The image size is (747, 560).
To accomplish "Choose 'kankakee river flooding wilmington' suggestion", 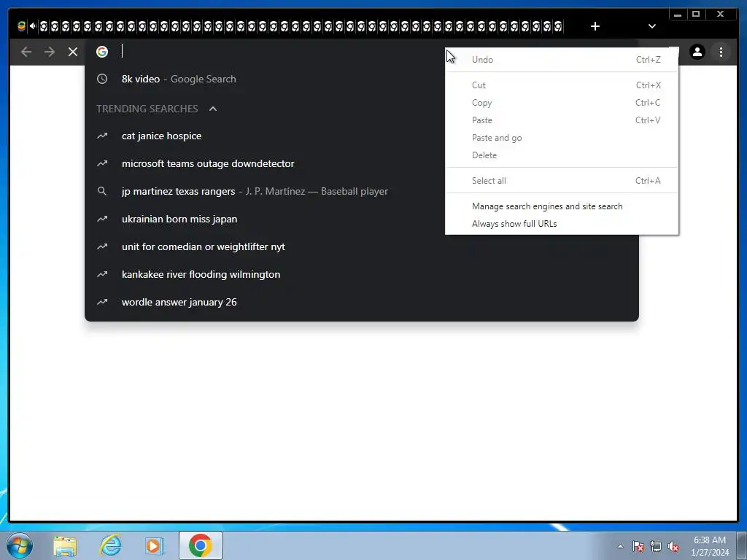I will click(362, 274).
